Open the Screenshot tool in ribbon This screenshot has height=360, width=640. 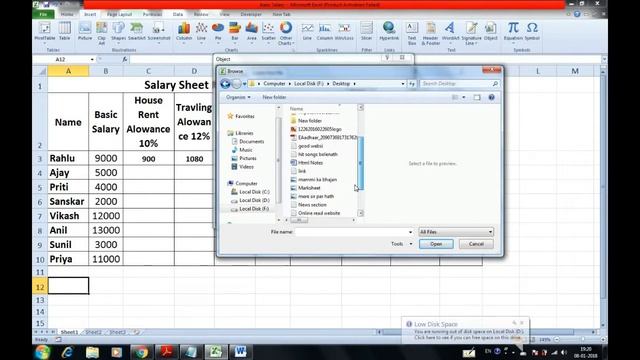coord(159,32)
